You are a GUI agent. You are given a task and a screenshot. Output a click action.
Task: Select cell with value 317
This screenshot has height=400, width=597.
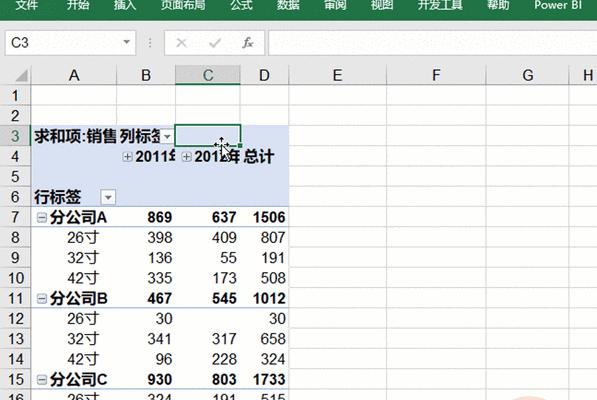(x=208, y=339)
